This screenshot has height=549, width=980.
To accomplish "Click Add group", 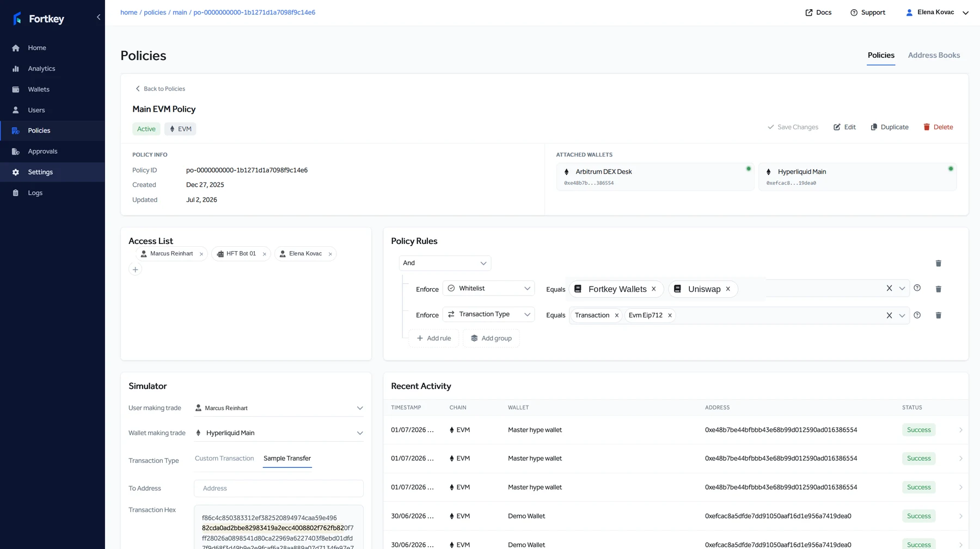I will [491, 339].
